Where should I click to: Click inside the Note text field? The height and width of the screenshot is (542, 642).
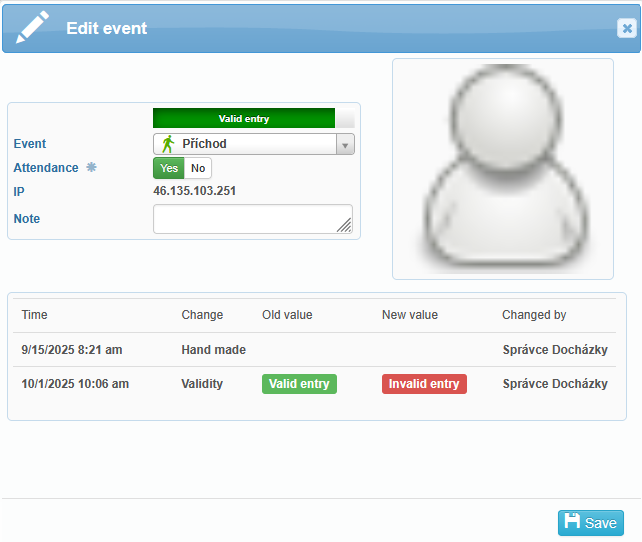(252, 219)
